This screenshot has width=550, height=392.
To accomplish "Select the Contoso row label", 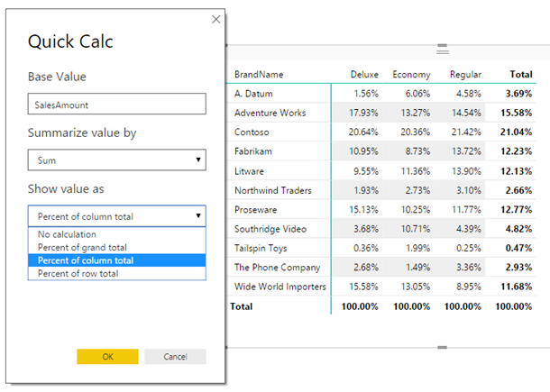I will 252,132.
